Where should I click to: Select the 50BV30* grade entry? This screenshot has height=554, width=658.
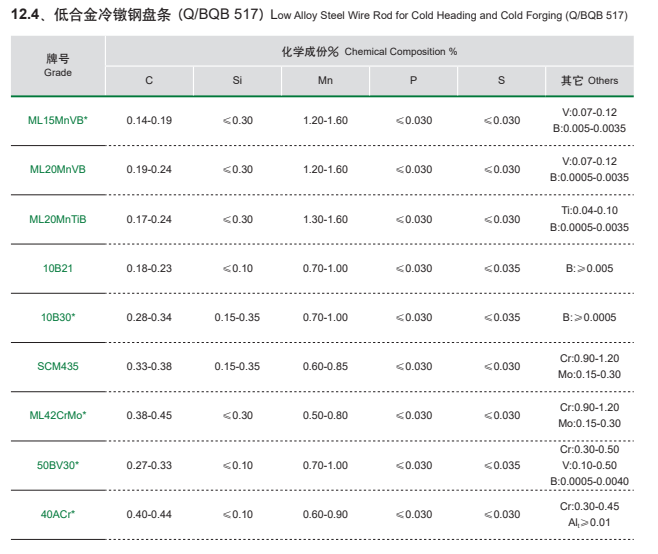pyautogui.click(x=58, y=465)
